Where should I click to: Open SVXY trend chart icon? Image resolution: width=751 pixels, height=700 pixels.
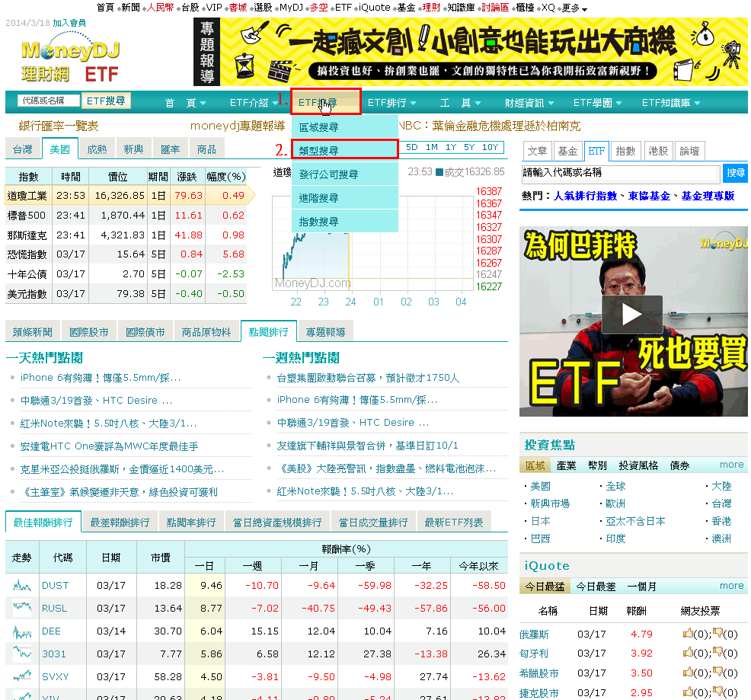[x=21, y=676]
